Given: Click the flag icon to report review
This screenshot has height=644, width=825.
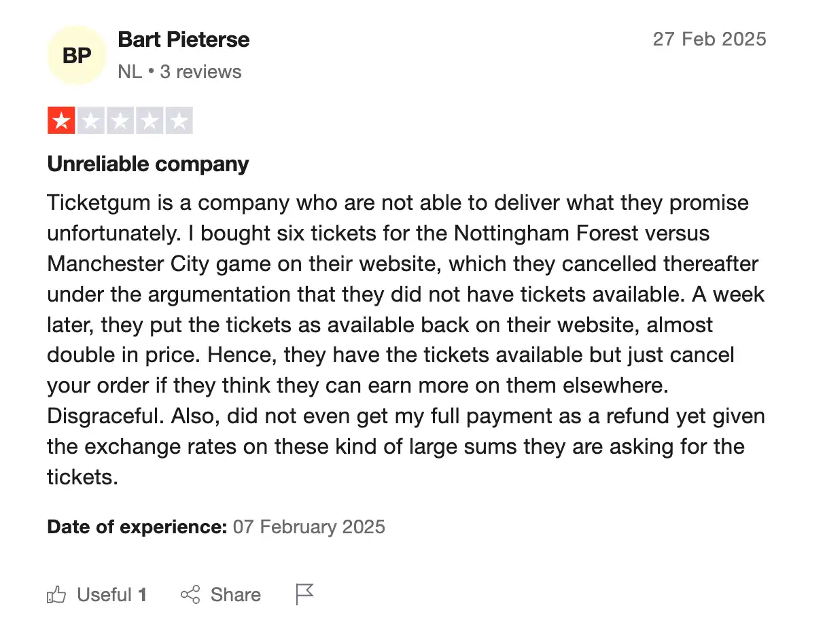Looking at the screenshot, I should (x=304, y=593).
